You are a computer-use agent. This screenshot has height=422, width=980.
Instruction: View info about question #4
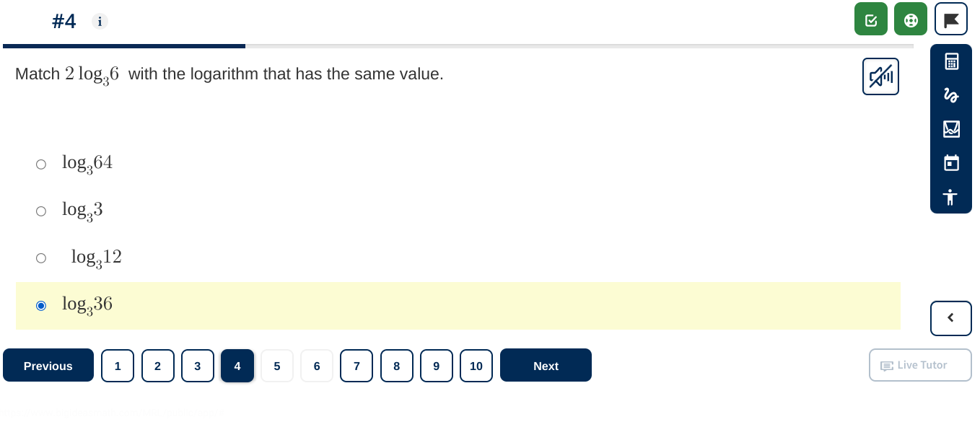pos(100,21)
